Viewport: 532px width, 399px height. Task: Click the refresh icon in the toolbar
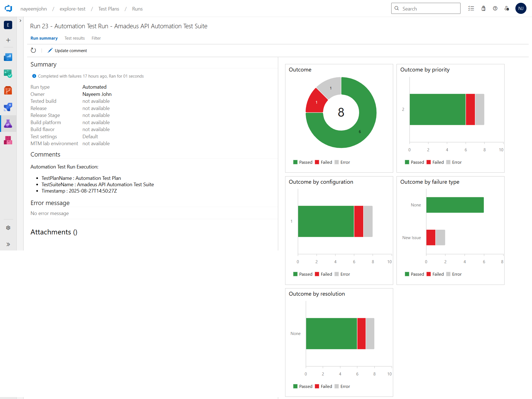click(x=33, y=50)
